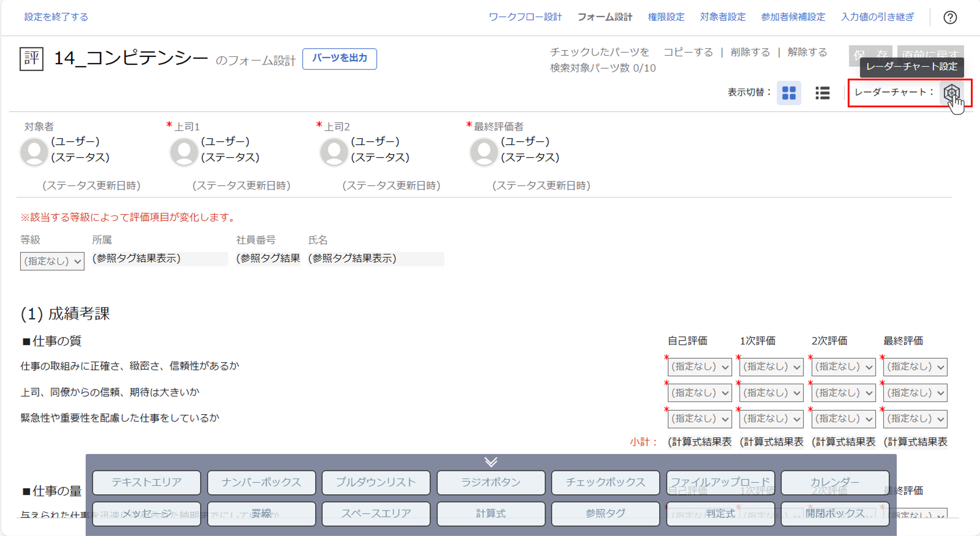Image resolution: width=980 pixels, height=536 pixels.
Task: Select the チェックボックス part from the palette
Action: click(605, 482)
